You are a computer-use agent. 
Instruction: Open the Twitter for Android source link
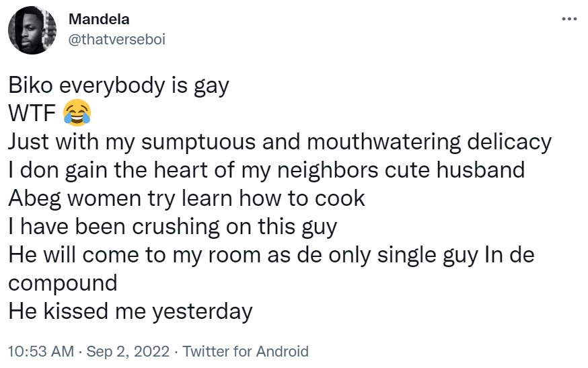tap(246, 351)
